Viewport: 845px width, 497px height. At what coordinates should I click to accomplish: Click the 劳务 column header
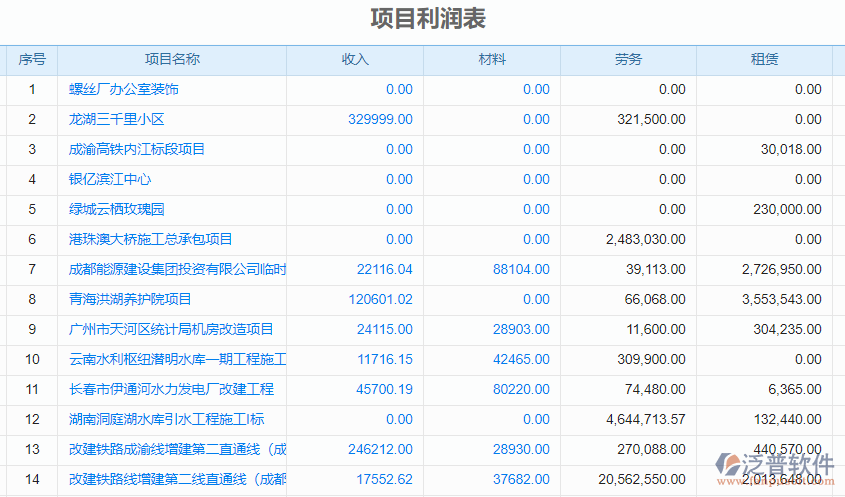[x=628, y=60]
